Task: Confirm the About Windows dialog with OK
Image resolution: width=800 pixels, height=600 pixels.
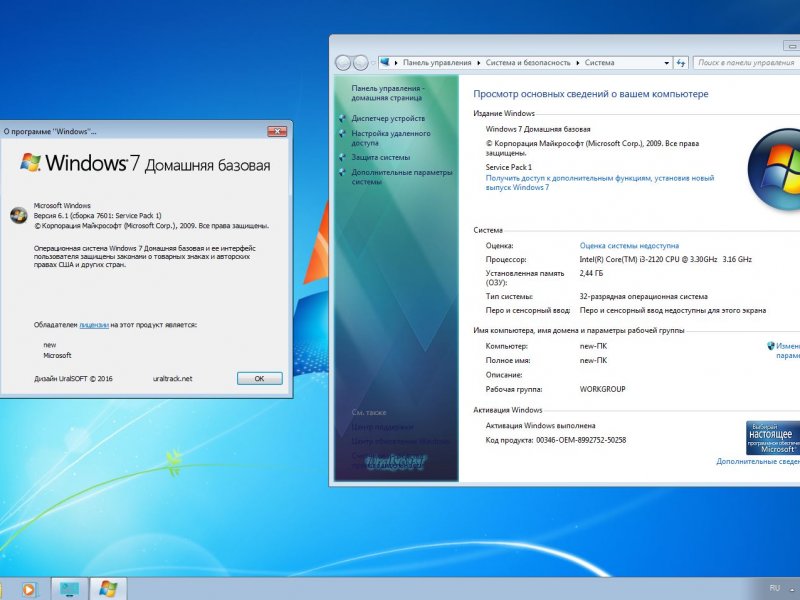Action: (x=259, y=379)
